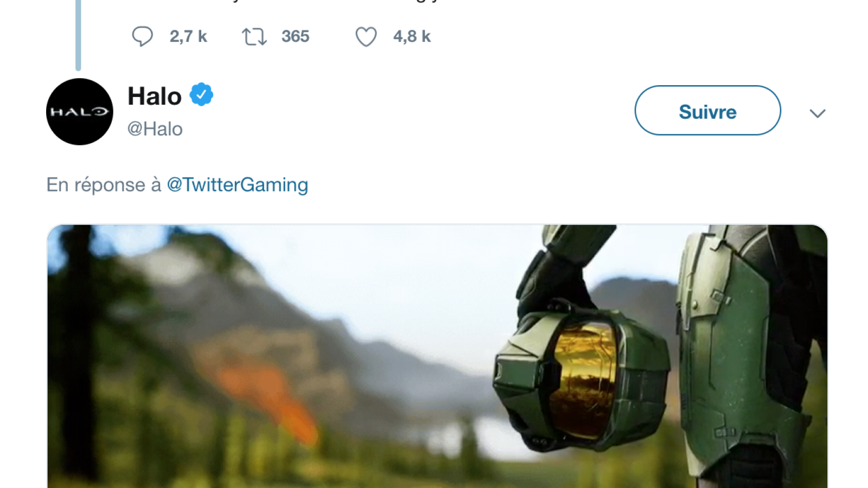Click the reply speech bubble icon
The width and height of the screenshot is (868, 488).
point(142,36)
